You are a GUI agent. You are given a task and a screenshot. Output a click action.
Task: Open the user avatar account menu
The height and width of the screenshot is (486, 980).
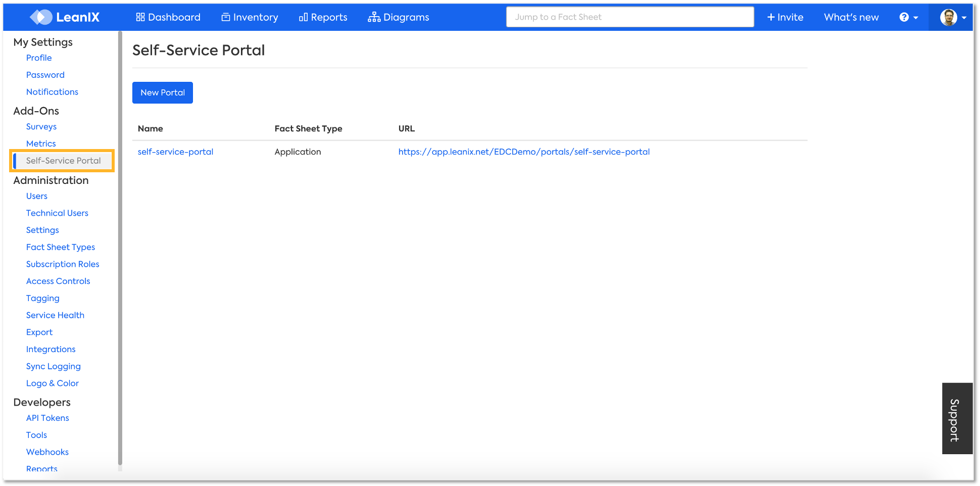click(x=953, y=17)
